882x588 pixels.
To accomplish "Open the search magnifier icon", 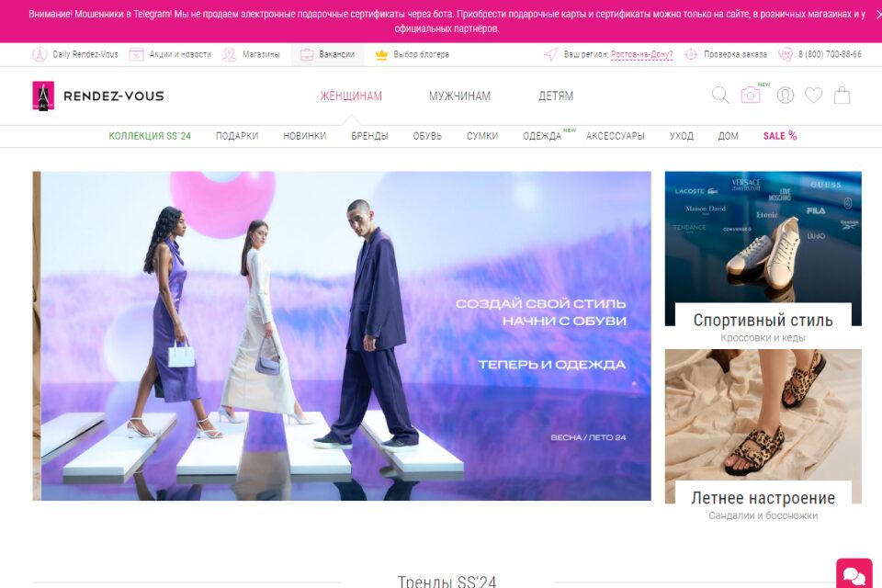I will pyautogui.click(x=720, y=96).
